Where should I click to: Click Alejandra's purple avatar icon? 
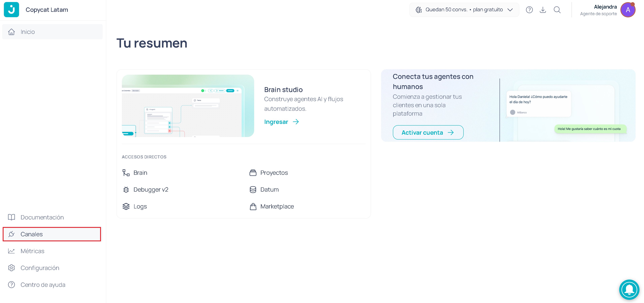pos(628,10)
